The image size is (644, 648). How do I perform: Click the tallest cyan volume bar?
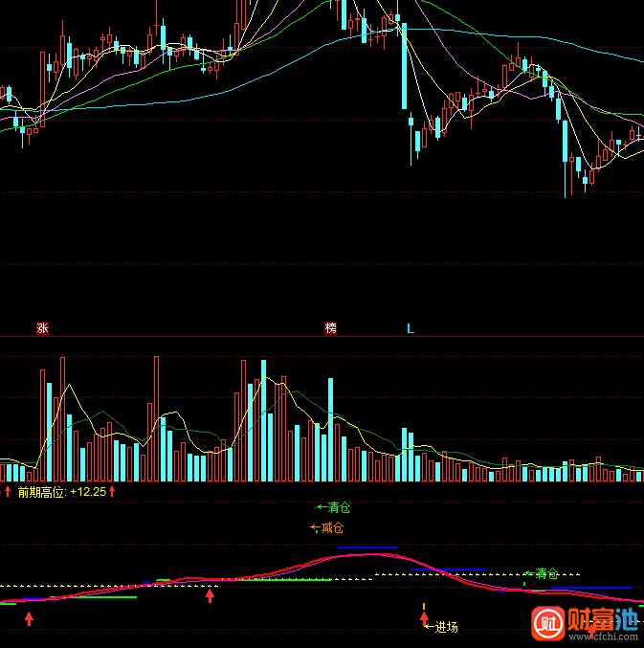coord(263,420)
